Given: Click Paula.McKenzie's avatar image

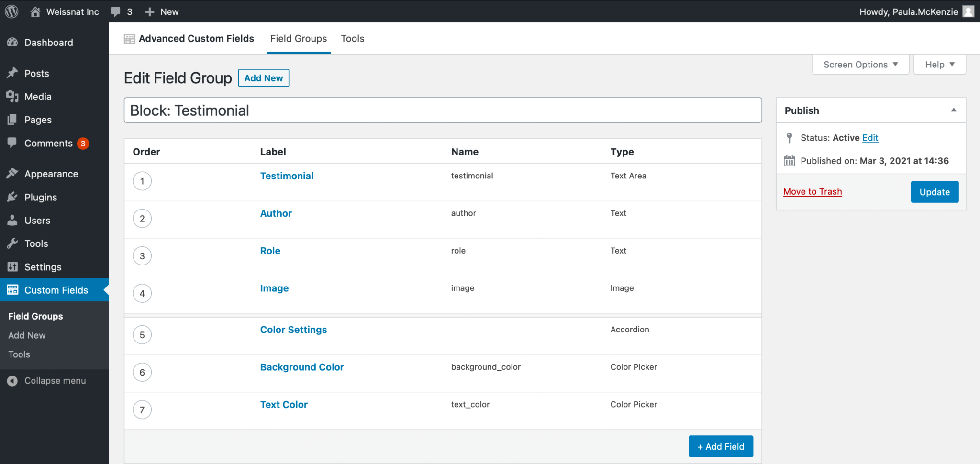Looking at the screenshot, I should (x=968, y=11).
